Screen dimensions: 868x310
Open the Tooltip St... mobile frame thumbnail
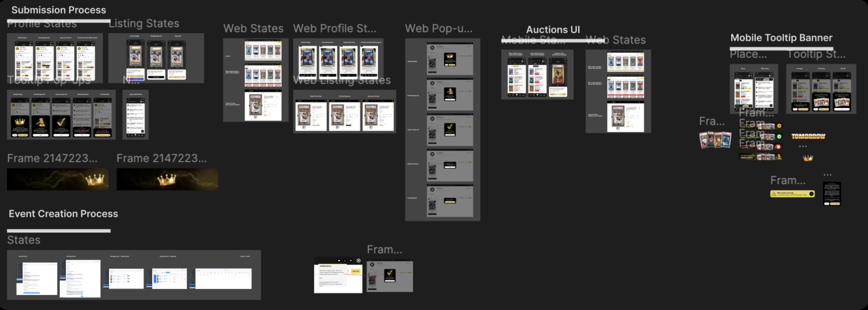coord(821,89)
